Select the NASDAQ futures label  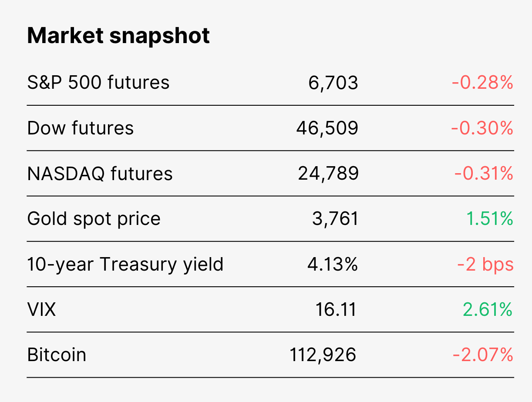[x=100, y=174]
